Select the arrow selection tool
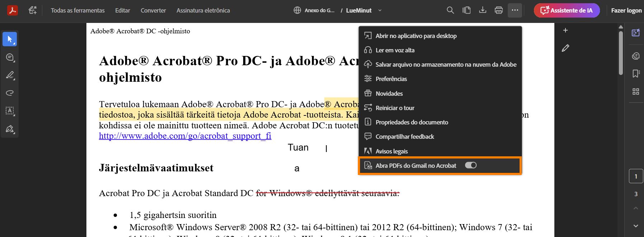 pyautogui.click(x=10, y=39)
